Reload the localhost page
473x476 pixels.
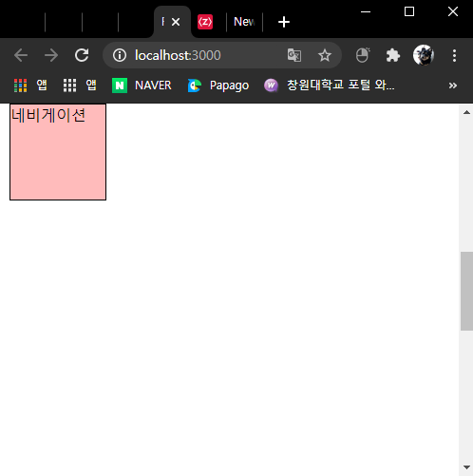click(82, 55)
